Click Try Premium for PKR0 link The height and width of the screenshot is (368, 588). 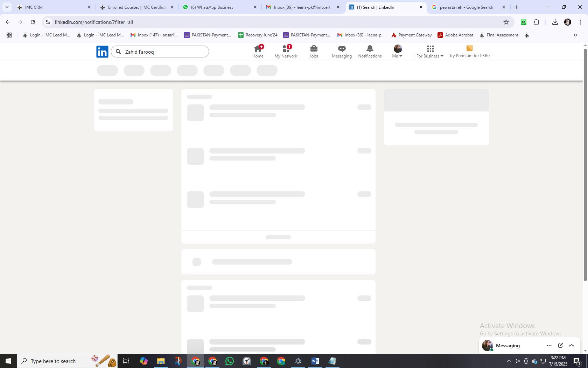[x=469, y=52]
